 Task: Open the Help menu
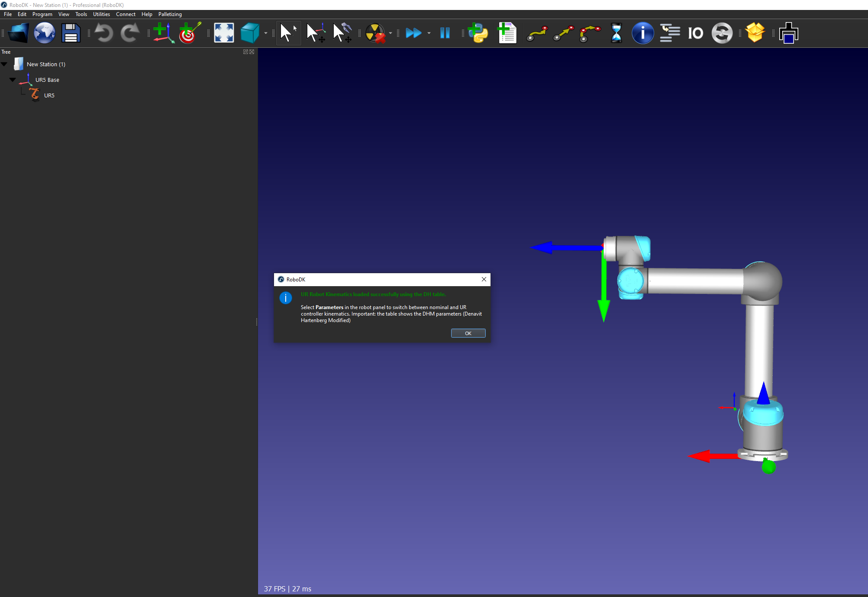tap(147, 14)
